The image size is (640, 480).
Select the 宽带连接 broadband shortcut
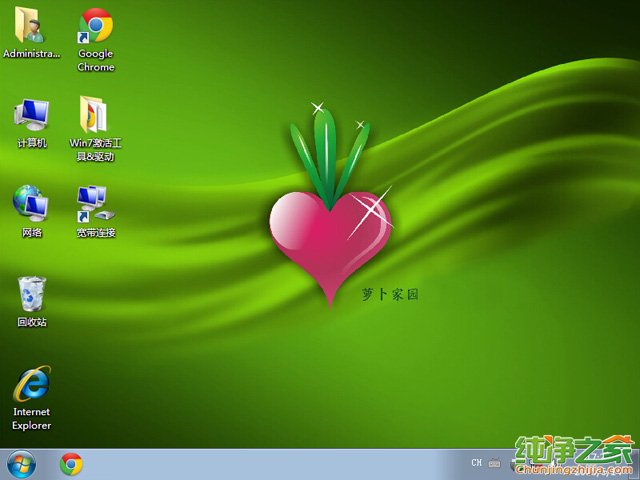pos(95,203)
